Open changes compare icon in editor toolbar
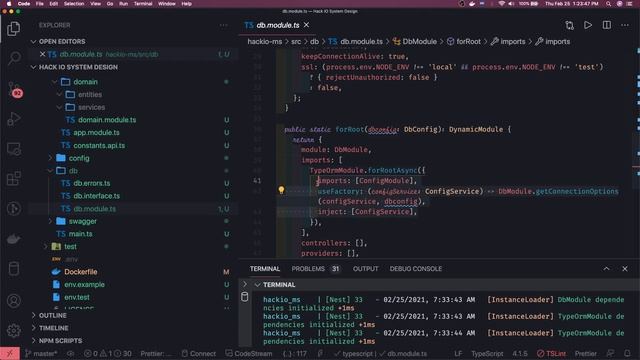This screenshot has height=360, width=640. (x=569, y=25)
